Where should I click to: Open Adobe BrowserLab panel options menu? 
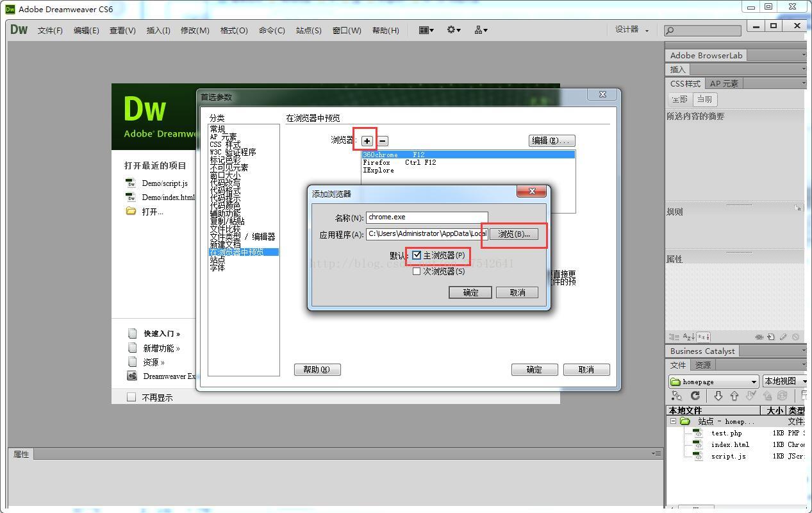[804, 56]
